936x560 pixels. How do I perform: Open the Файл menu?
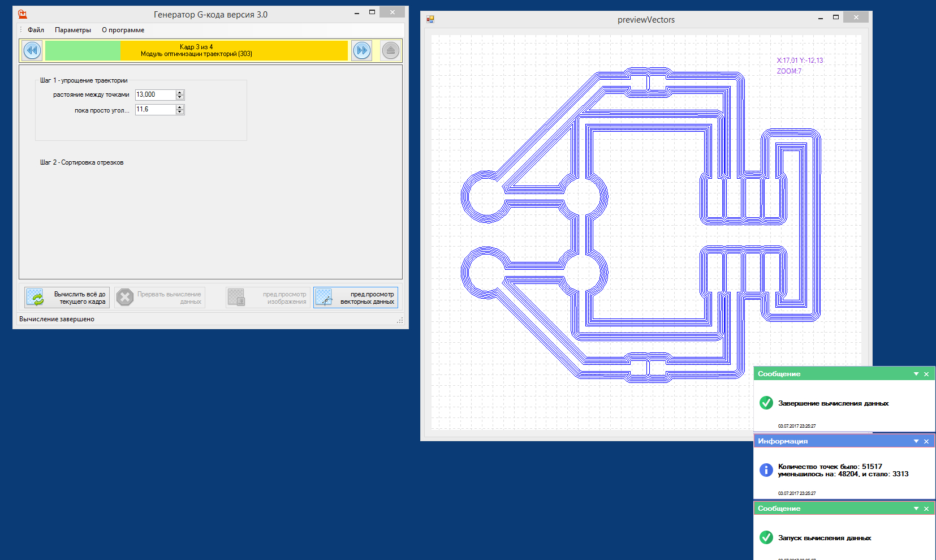pyautogui.click(x=36, y=30)
